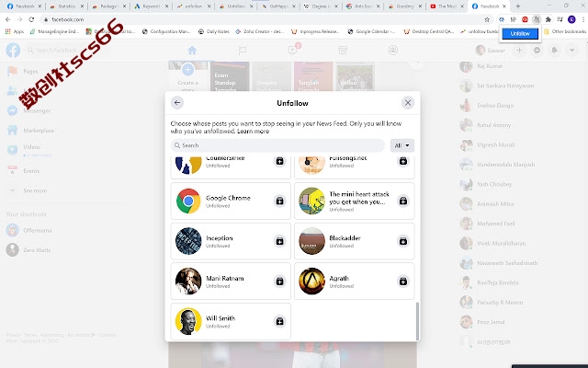Toggle follow button for Agrath
Image resolution: width=588 pixels, height=368 pixels.
pos(403,281)
